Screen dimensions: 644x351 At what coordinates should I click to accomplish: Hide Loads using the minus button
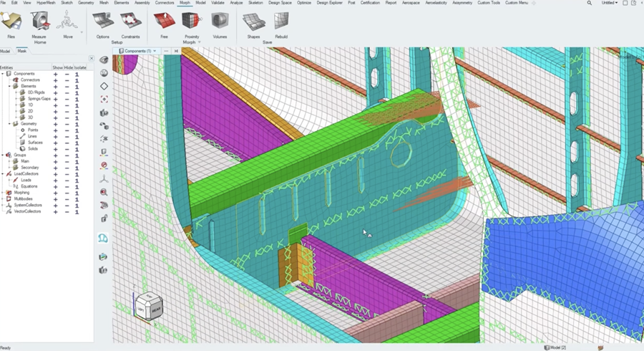click(x=67, y=180)
